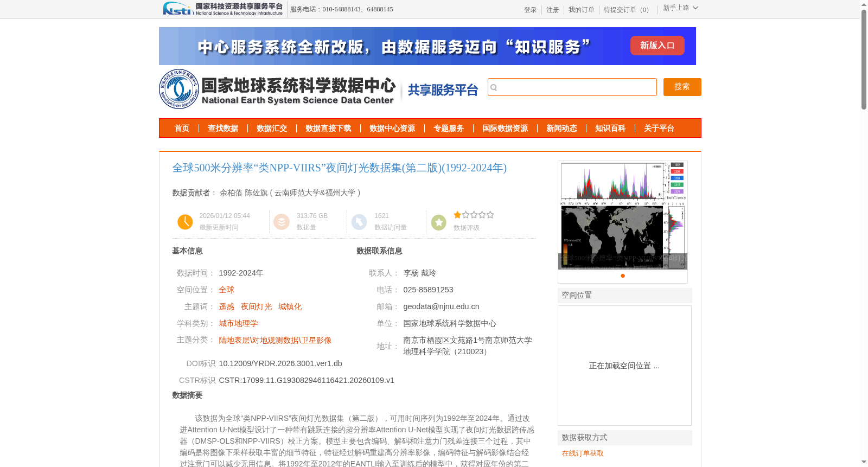
Task: Open the nighttime light dataset thumbnail image
Action: pos(623,215)
